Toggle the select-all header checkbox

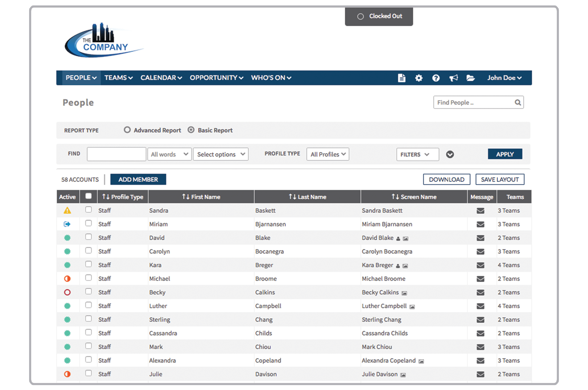click(88, 196)
